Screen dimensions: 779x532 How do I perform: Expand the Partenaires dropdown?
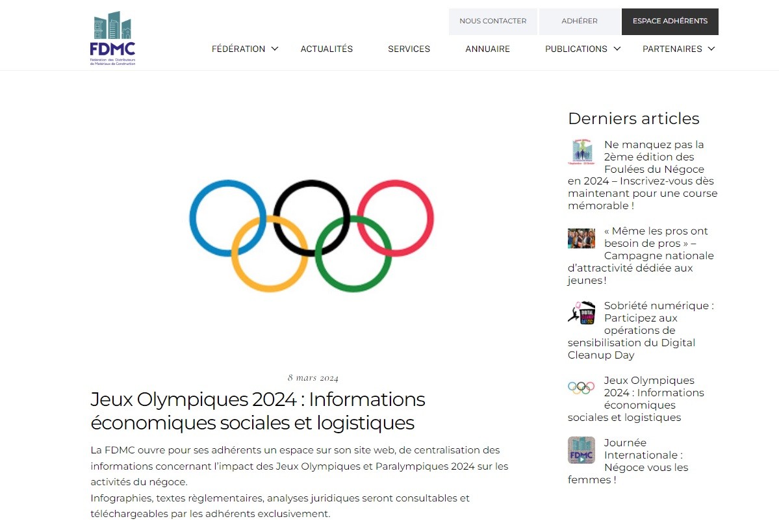pyautogui.click(x=672, y=49)
